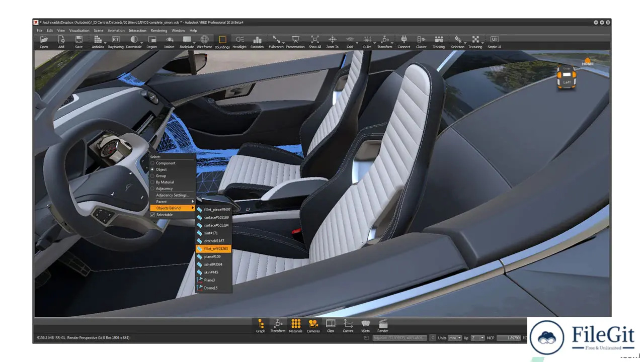Expand the Parent submenu

pos(173,202)
